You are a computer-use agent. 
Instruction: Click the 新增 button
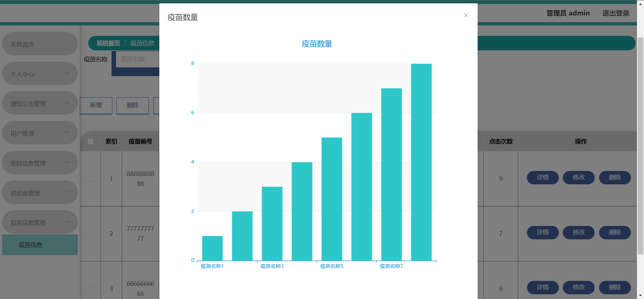(x=96, y=105)
